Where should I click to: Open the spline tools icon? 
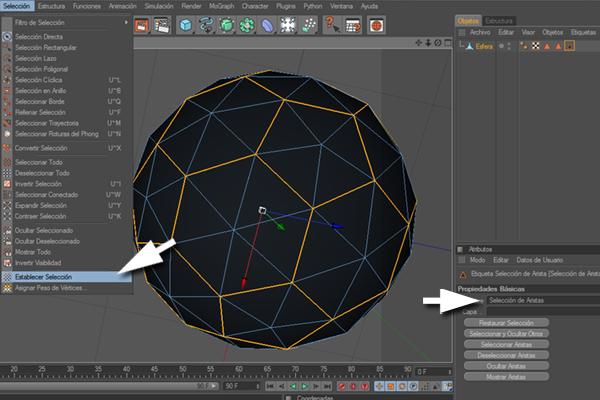pyautogui.click(x=206, y=25)
